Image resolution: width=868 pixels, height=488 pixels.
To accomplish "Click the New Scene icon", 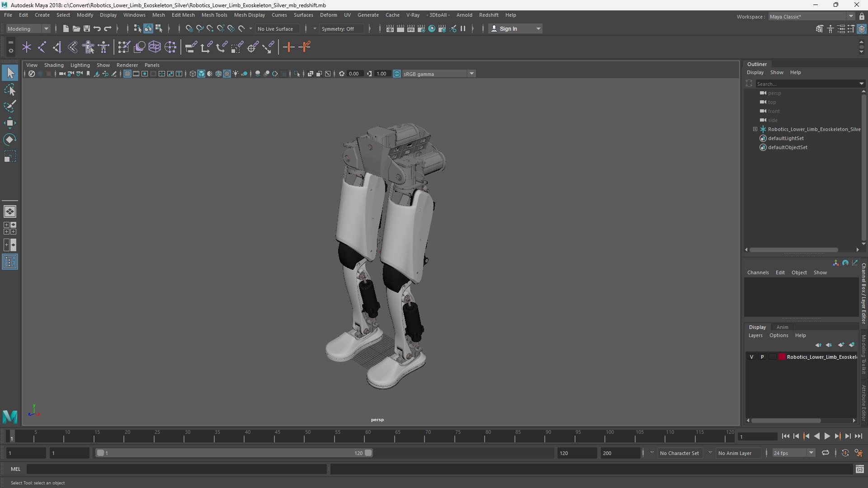I will click(x=66, y=28).
